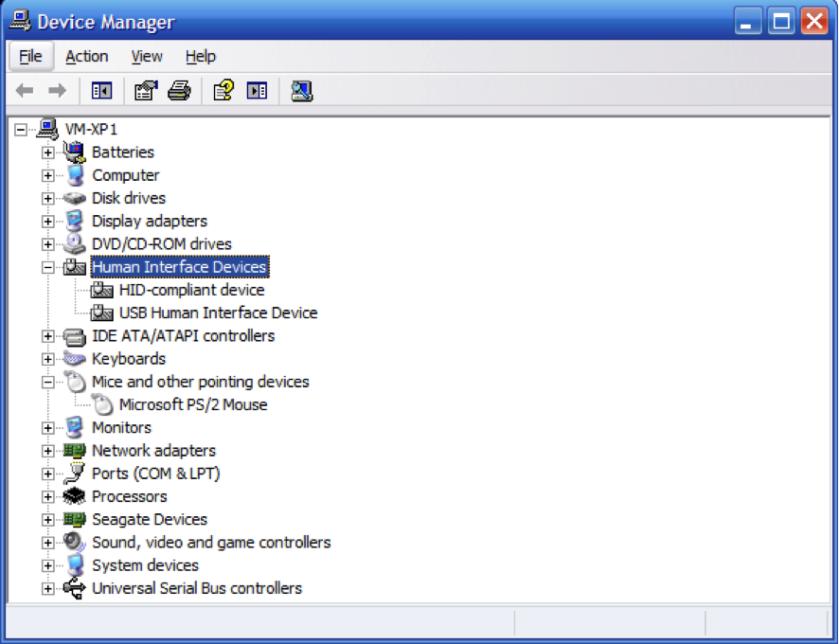Expand the Seagate Devices node
The image size is (839, 644).
(x=47, y=520)
